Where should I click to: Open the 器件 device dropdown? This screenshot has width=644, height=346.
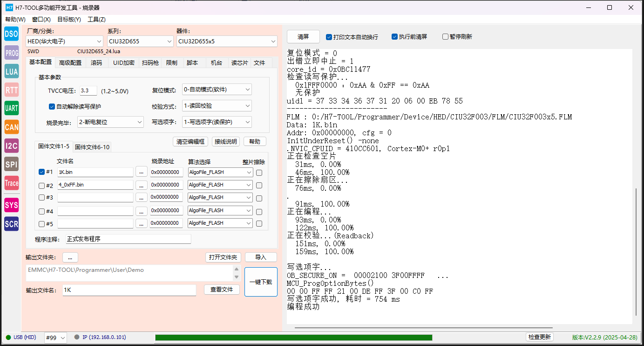pos(227,42)
